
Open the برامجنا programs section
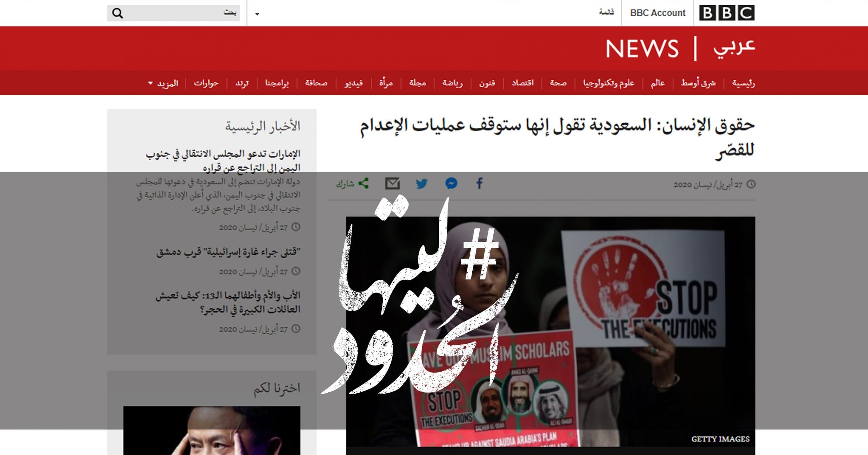(x=277, y=83)
